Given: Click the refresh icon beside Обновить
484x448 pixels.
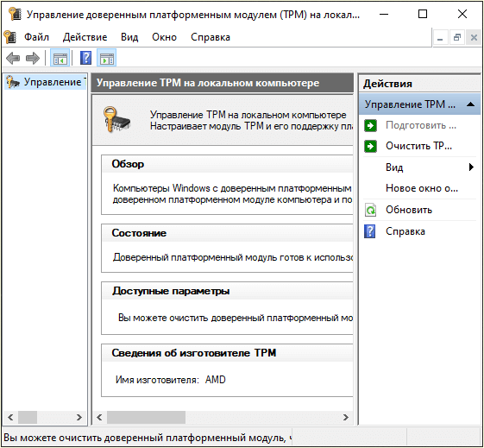Looking at the screenshot, I should [370, 210].
